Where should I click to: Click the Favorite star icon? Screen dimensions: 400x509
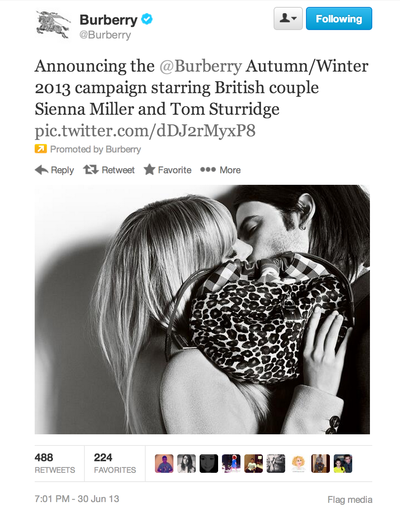(x=149, y=170)
